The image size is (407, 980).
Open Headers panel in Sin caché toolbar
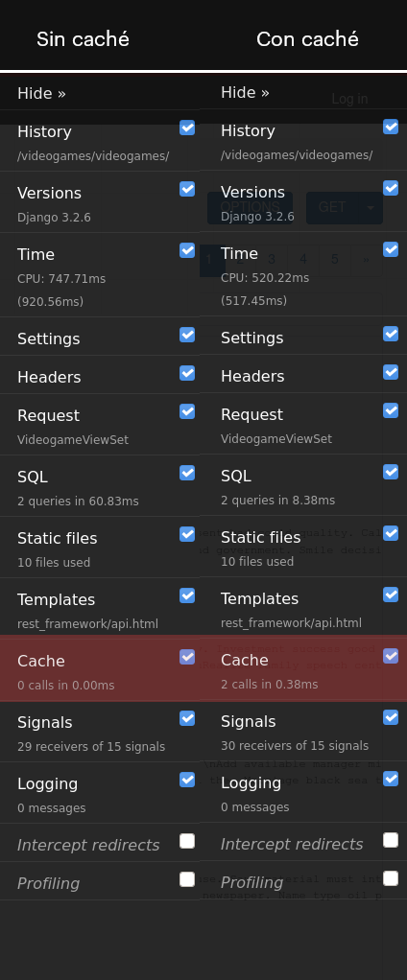[49, 378]
